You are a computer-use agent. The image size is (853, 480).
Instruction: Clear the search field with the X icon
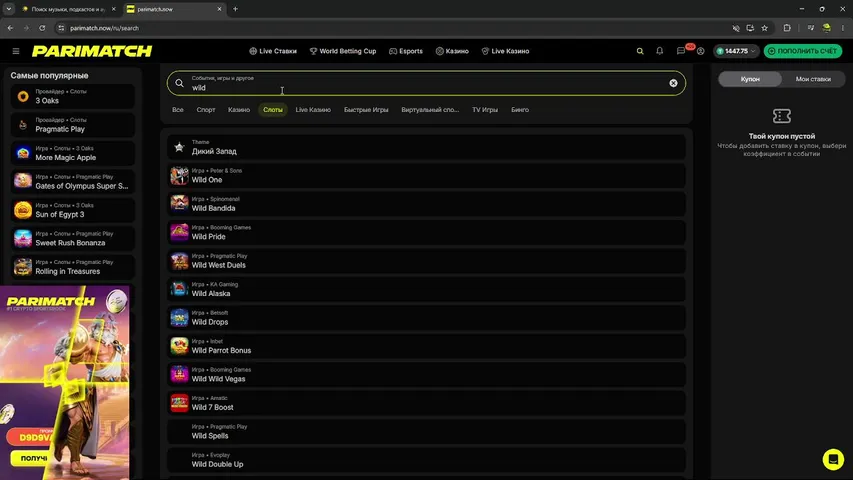pyautogui.click(x=673, y=83)
